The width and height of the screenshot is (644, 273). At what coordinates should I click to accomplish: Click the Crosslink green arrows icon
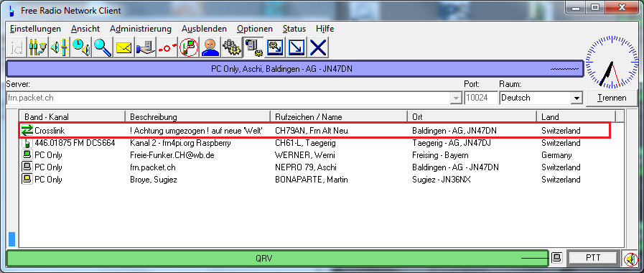tap(27, 131)
